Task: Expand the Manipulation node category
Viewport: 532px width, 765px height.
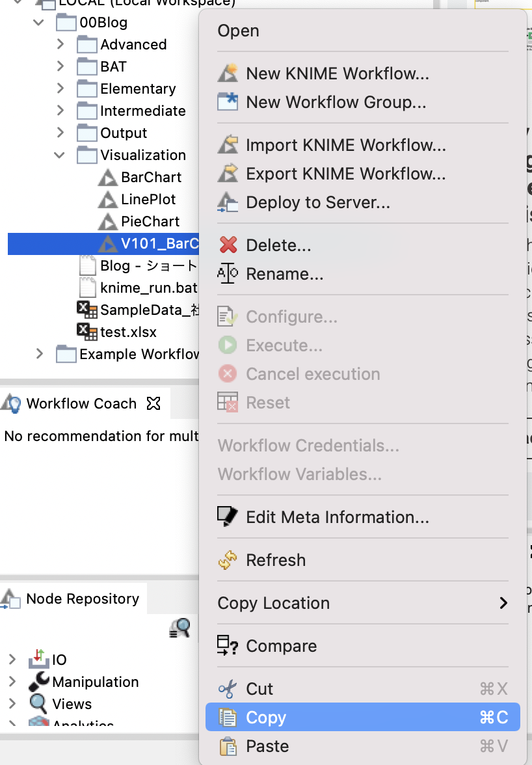Action: point(12,682)
